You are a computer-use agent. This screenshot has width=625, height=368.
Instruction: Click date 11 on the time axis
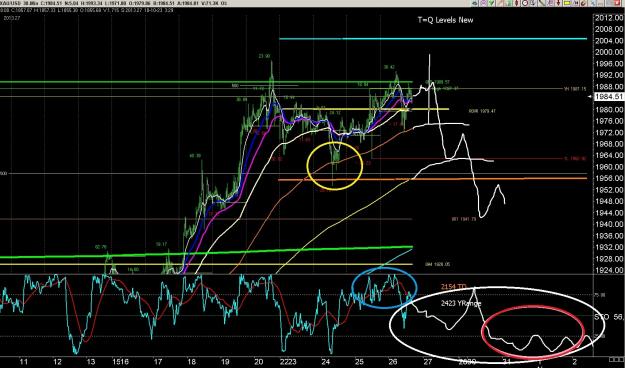24,362
